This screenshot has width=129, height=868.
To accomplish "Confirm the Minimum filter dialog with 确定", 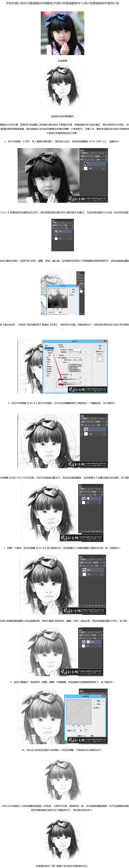I will click(73, 289).
